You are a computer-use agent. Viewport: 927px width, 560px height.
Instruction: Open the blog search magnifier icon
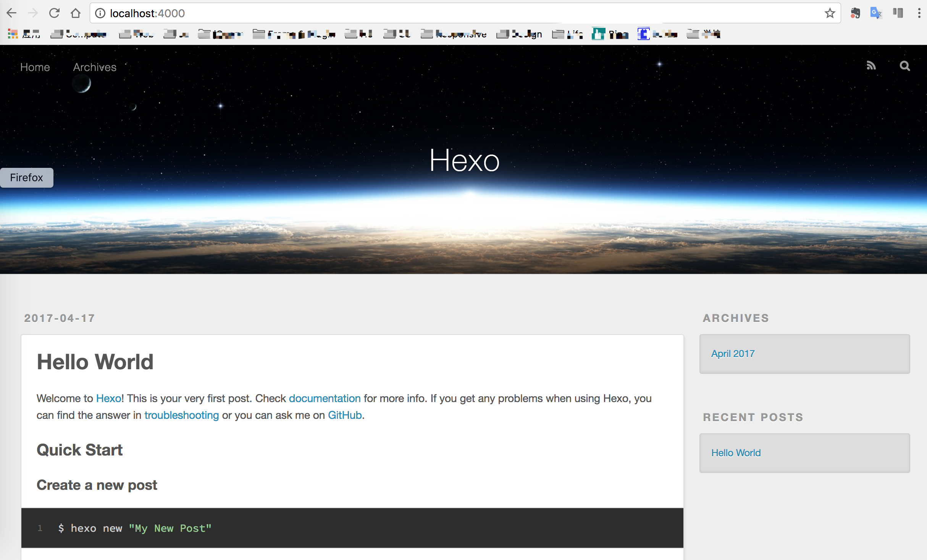click(904, 66)
